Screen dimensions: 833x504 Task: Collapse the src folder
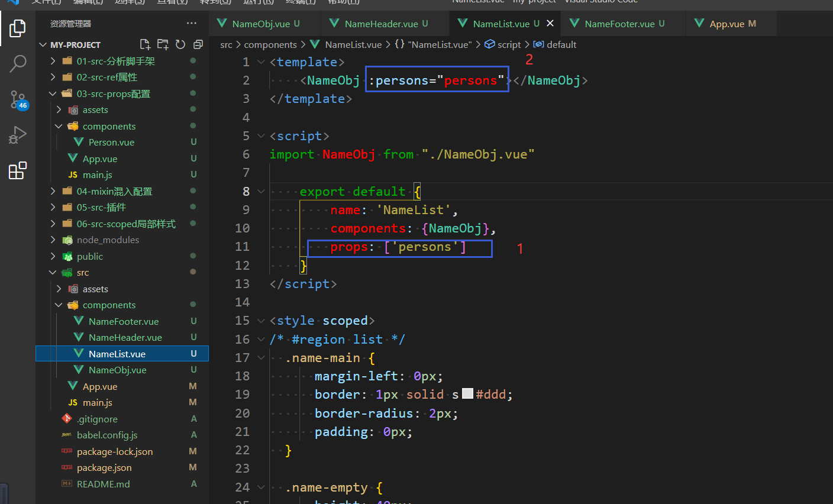point(53,272)
